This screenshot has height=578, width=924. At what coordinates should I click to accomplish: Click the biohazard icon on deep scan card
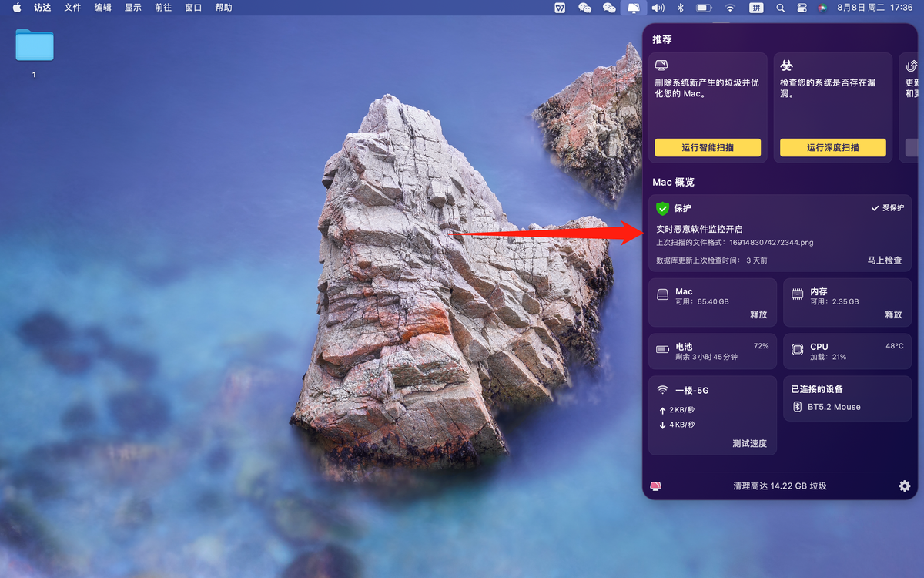(786, 66)
